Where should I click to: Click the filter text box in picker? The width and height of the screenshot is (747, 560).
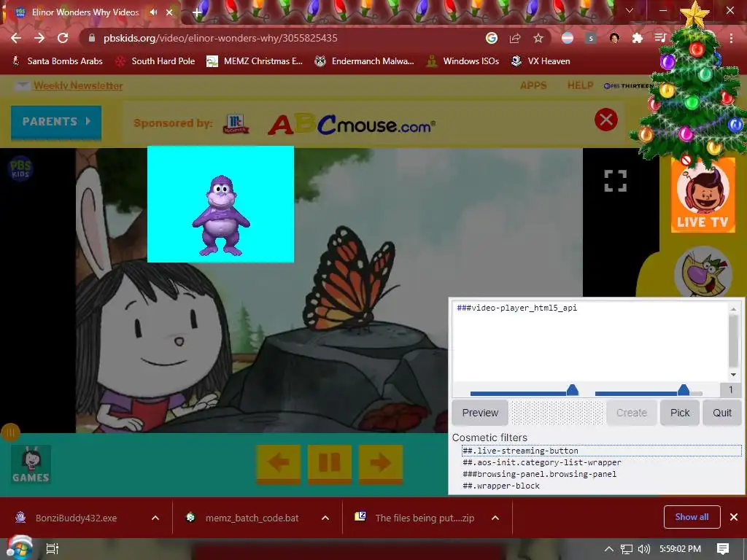tap(589, 341)
